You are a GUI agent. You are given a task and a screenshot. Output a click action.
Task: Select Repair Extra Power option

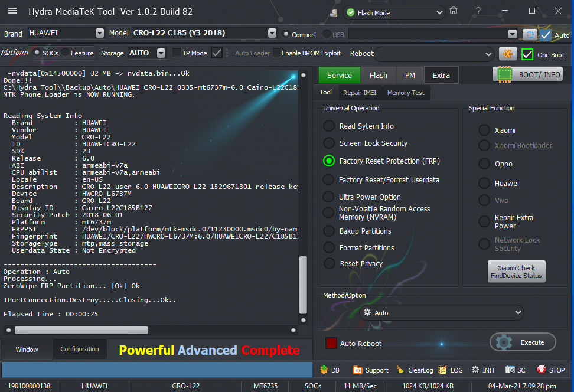click(x=484, y=221)
